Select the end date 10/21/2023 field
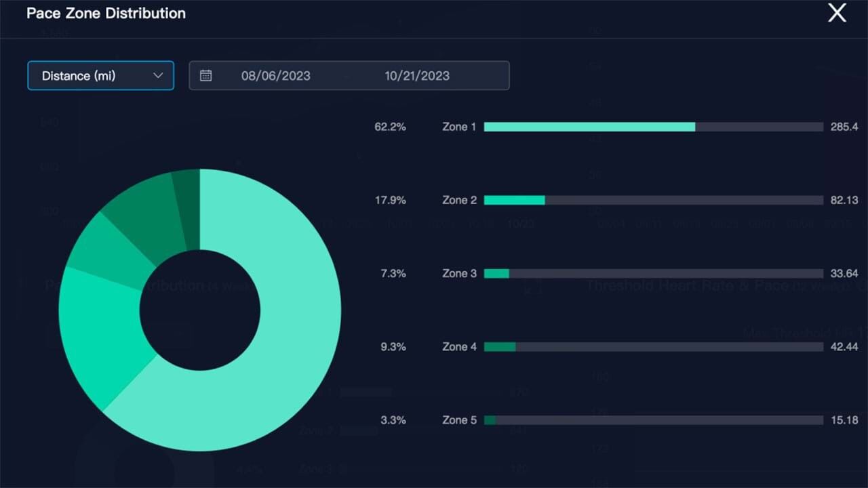This screenshot has width=868, height=488. [417, 76]
